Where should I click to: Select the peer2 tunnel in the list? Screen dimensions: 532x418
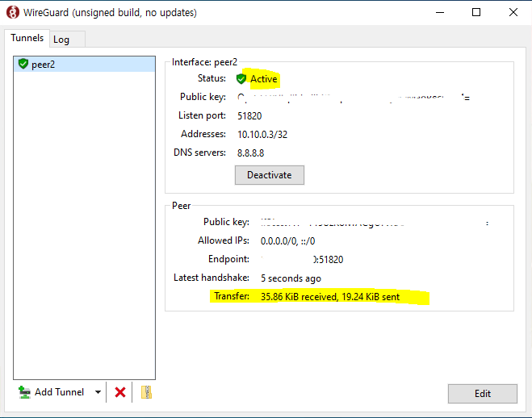click(x=85, y=64)
